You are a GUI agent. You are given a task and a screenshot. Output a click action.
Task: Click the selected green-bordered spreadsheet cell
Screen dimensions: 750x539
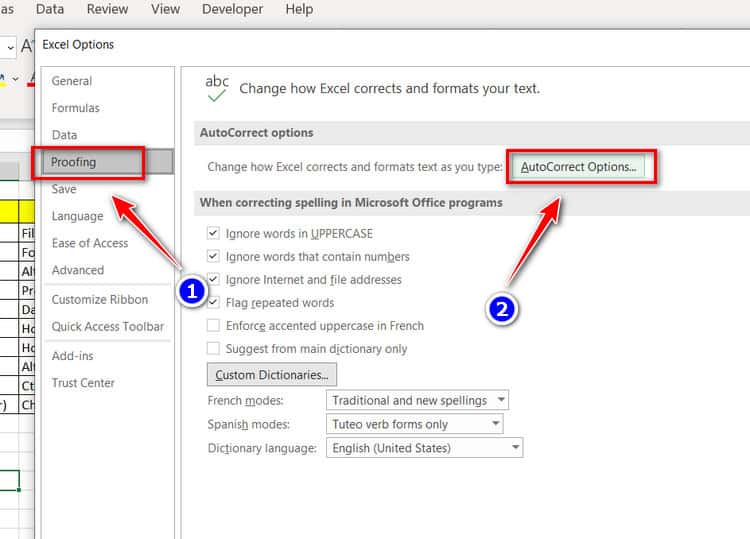pos(10,480)
